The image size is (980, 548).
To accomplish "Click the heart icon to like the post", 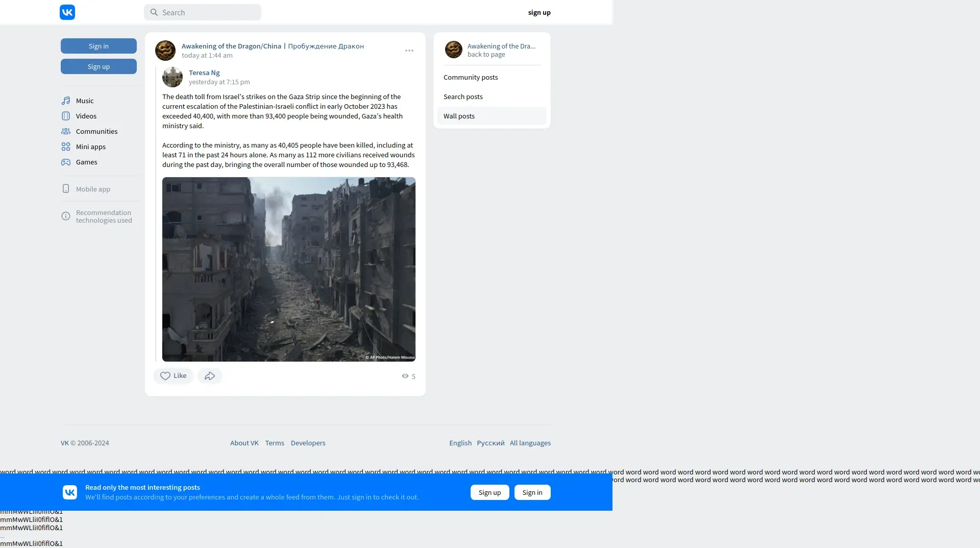I will pos(165,376).
